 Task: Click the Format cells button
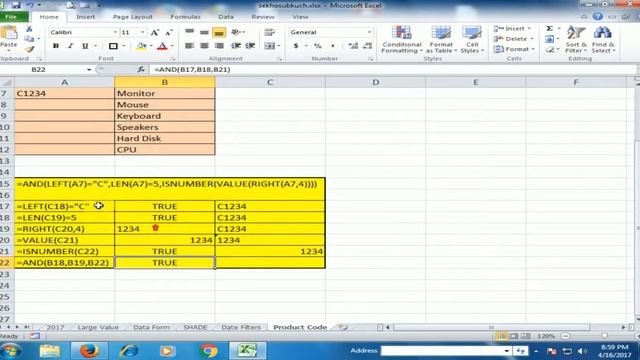pyautogui.click(x=512, y=49)
